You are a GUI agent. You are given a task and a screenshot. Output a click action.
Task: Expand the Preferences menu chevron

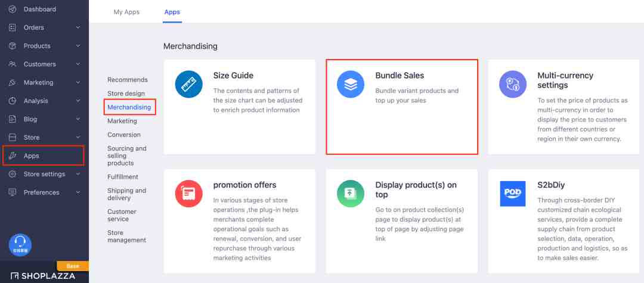tap(78, 192)
